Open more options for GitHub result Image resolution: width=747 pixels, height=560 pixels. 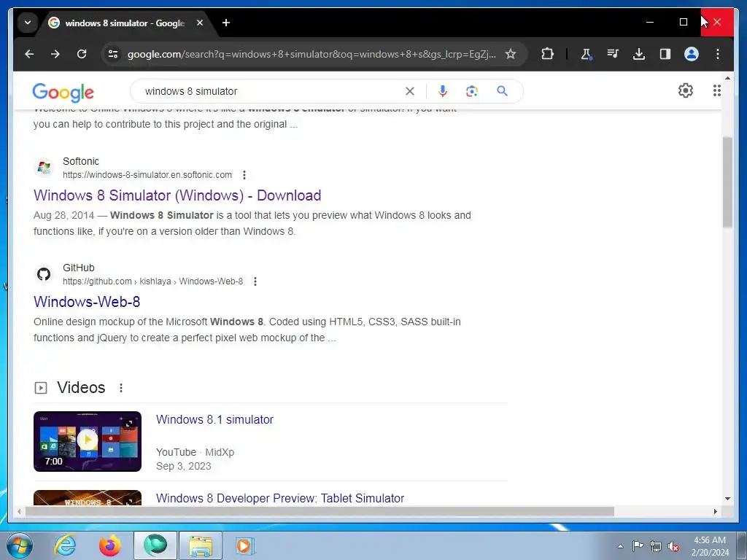point(255,281)
